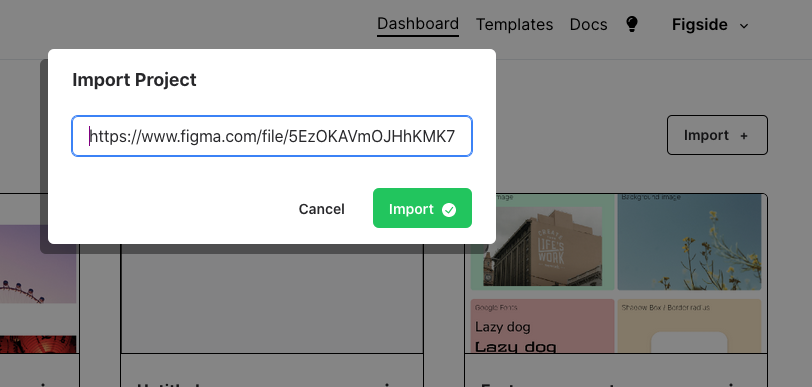This screenshot has width=812, height=387.
Task: Expand the chevron beside Figside
Action: [x=744, y=26]
